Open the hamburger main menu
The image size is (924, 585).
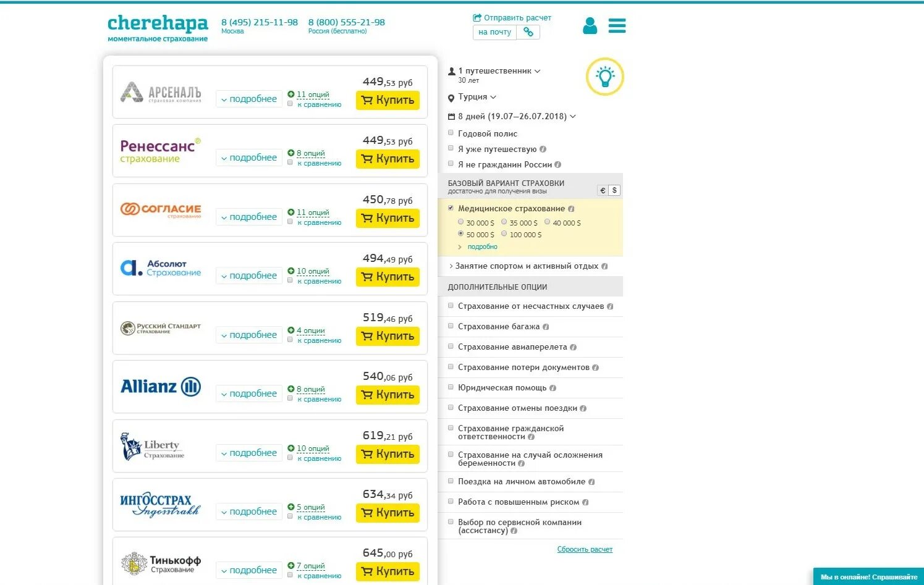(x=617, y=26)
